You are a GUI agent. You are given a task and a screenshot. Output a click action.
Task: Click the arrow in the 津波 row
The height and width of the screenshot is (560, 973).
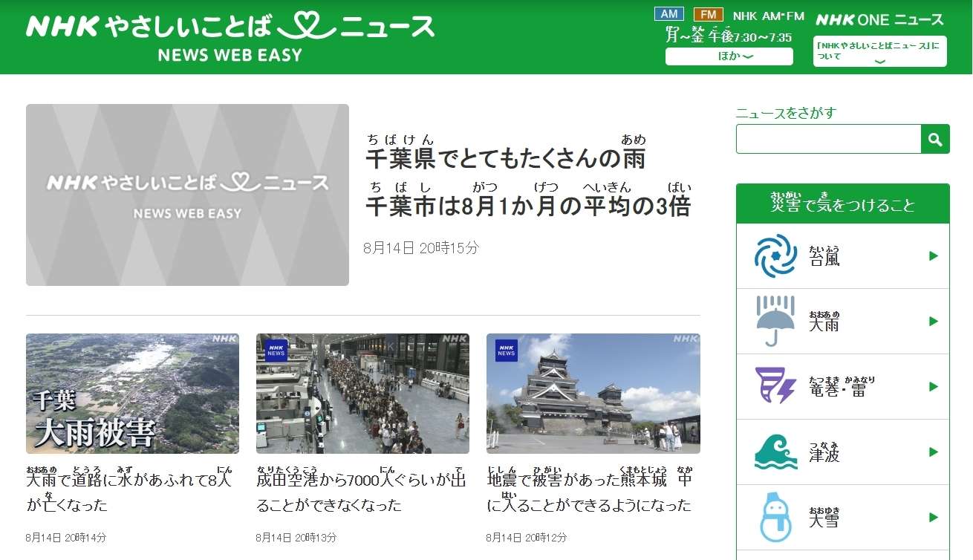[x=934, y=452]
